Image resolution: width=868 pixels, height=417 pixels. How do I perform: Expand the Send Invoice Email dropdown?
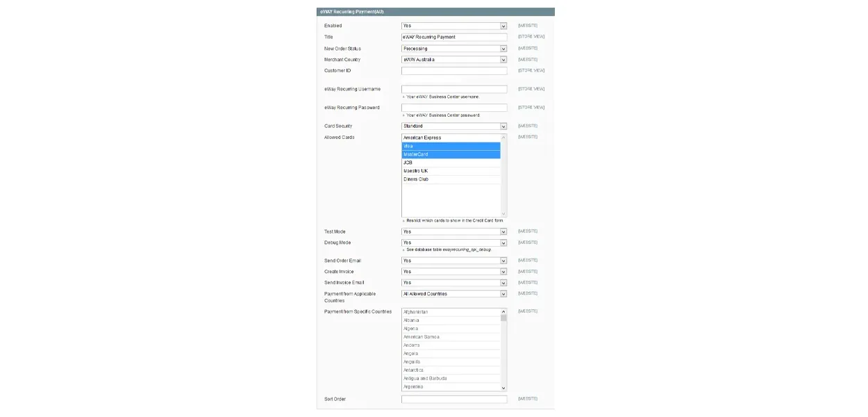coord(454,283)
